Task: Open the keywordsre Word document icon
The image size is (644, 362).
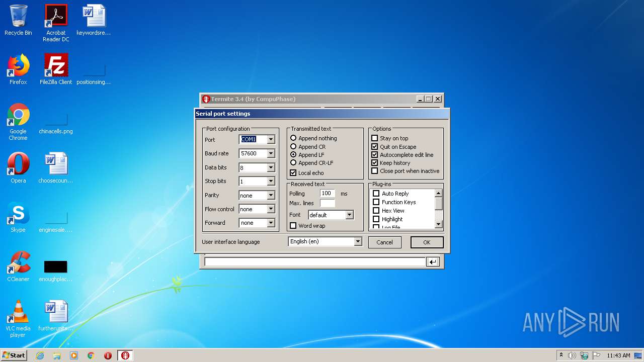Action: pyautogui.click(x=94, y=20)
